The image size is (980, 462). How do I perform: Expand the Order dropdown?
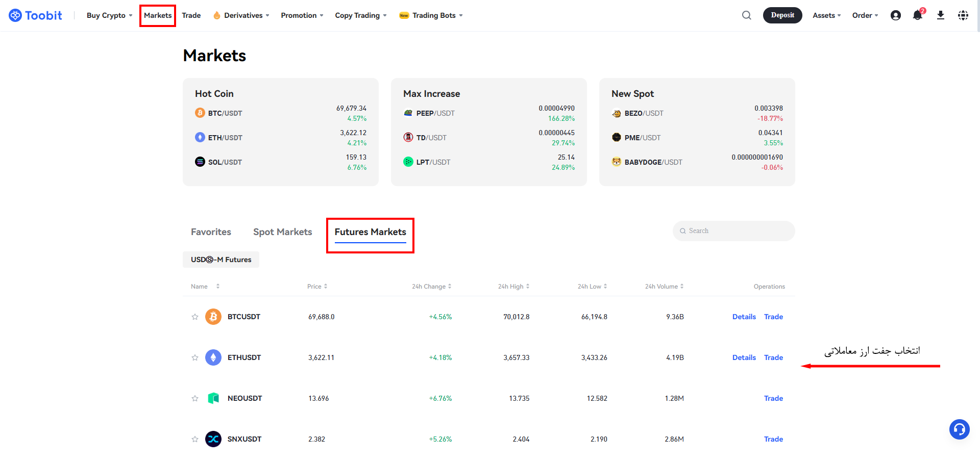(x=865, y=15)
